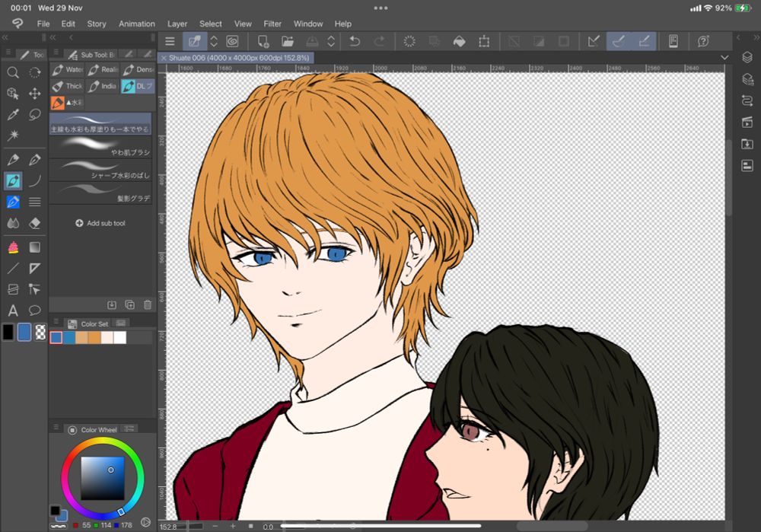Click the Undo arrow in command bar

(355, 41)
